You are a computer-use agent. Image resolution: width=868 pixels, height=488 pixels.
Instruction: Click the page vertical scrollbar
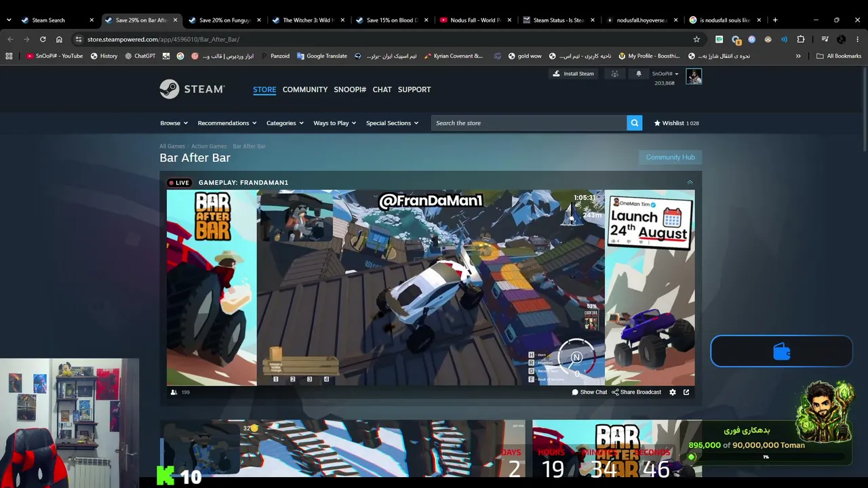[x=865, y=108]
